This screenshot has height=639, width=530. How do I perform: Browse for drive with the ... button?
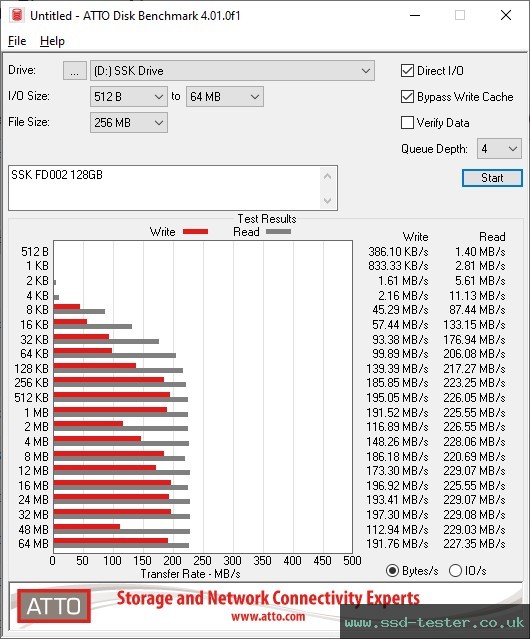point(75,71)
